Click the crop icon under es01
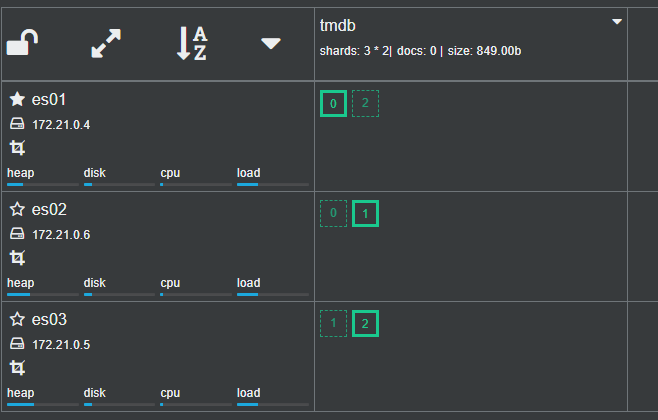658x420 pixels. coord(17,148)
